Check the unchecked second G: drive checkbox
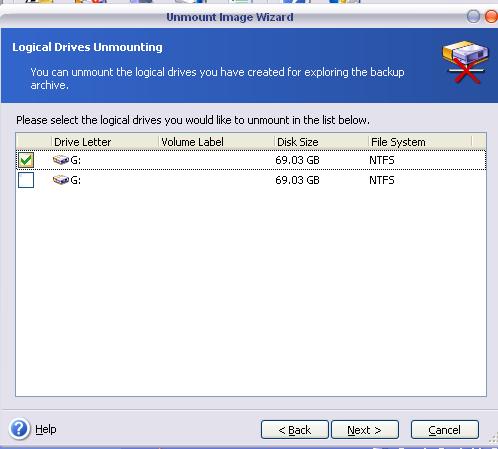 [x=26, y=180]
